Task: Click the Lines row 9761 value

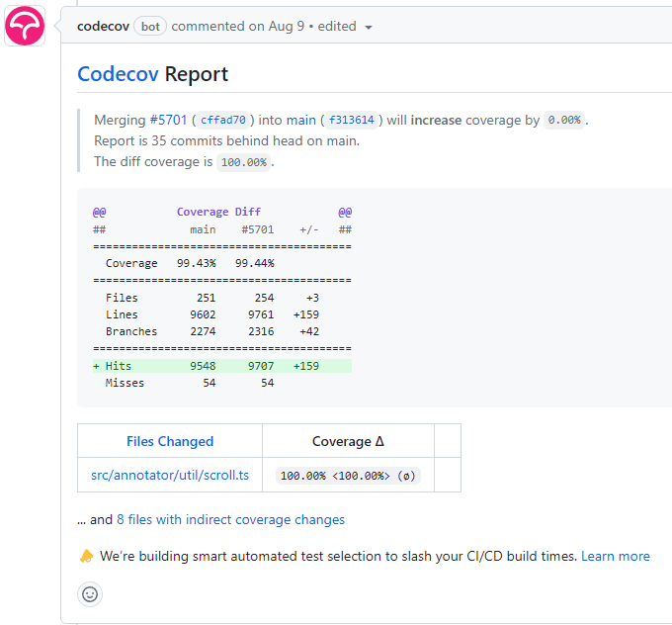Action: click(261, 314)
